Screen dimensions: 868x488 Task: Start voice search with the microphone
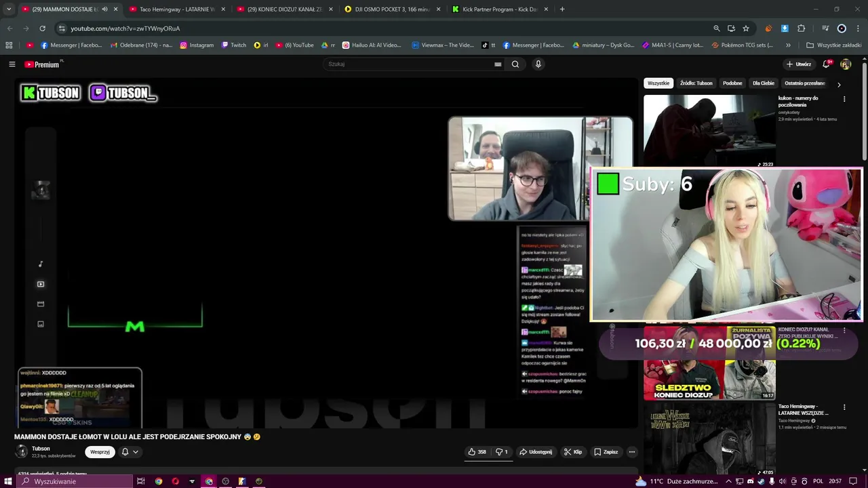click(538, 64)
